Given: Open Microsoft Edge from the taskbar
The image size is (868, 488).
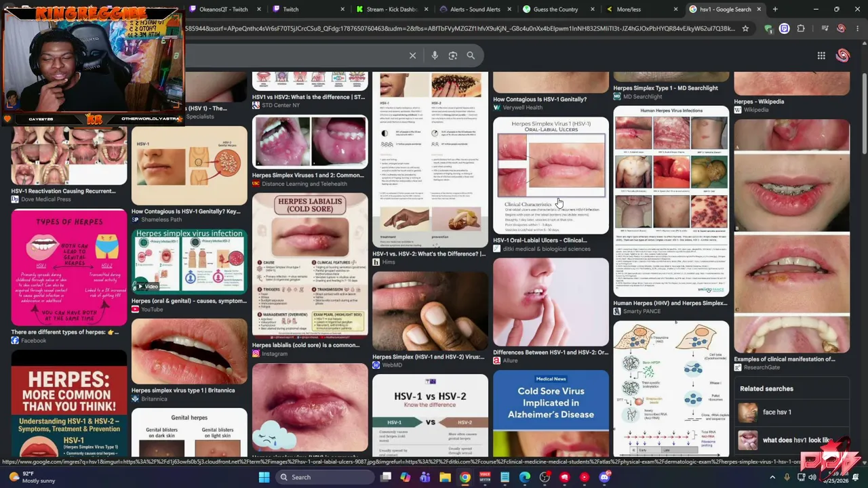Looking at the screenshot, I should click(525, 477).
